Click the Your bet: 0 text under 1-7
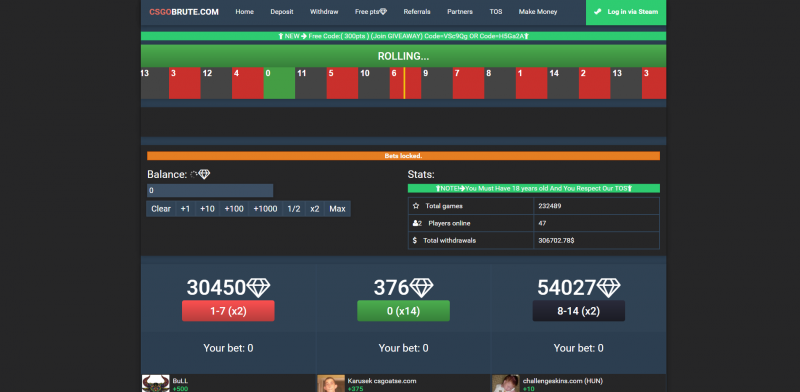The height and width of the screenshot is (392, 800). coord(228,348)
